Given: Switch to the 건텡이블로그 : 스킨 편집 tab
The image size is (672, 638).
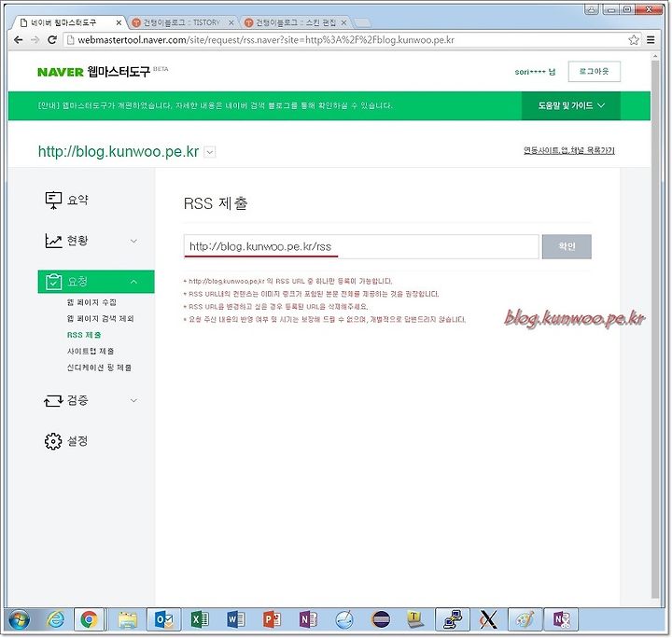Looking at the screenshot, I should point(295,22).
